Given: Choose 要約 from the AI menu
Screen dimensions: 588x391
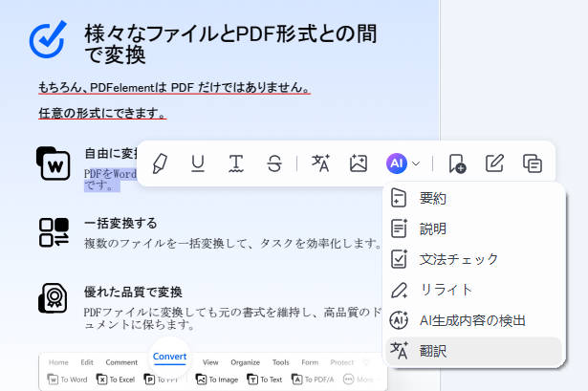Looking at the screenshot, I should (x=474, y=198).
